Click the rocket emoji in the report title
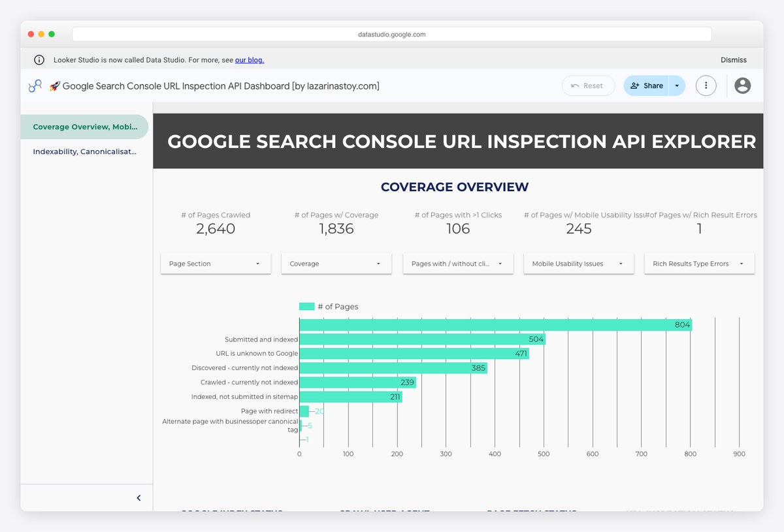 (54, 86)
